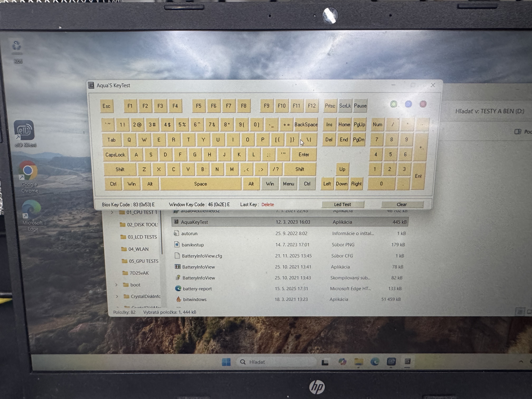The height and width of the screenshot is (399, 532).
Task: Click the BackSpace key in KeyTest
Action: [x=306, y=125]
